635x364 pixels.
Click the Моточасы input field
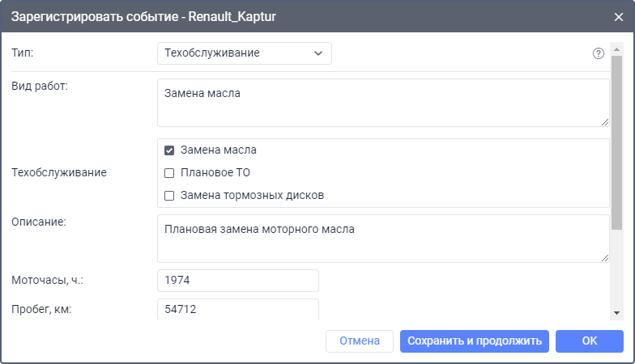[237, 281]
